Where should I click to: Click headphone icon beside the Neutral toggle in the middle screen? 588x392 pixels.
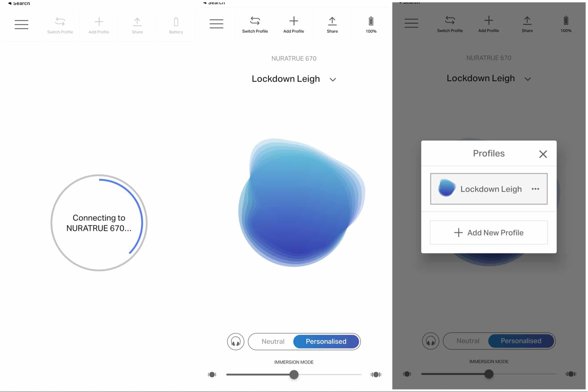pyautogui.click(x=235, y=341)
